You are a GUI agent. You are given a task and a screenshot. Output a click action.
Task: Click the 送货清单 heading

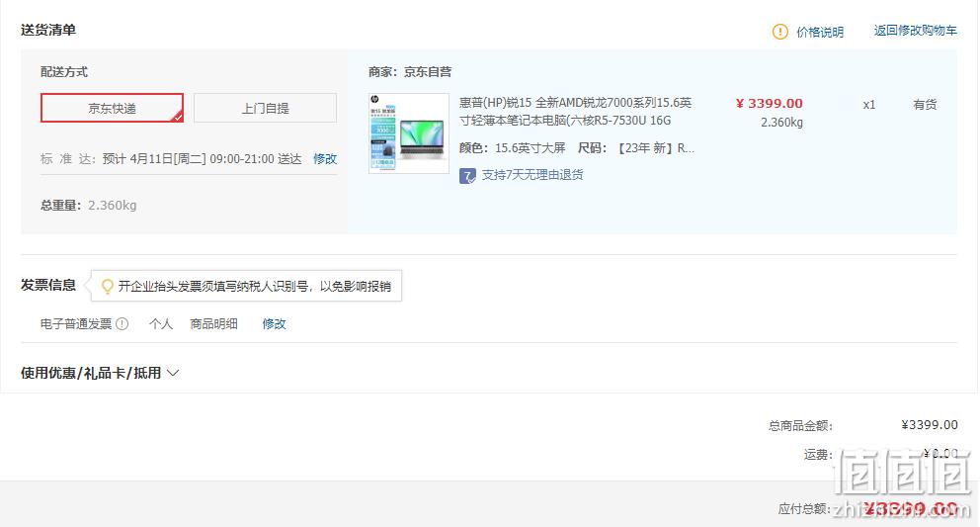[x=48, y=30]
